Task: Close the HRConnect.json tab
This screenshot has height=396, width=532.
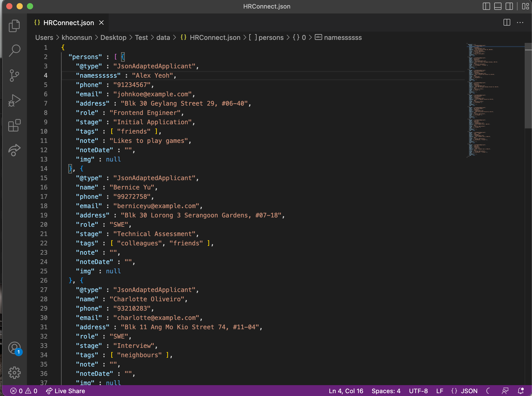Action: point(101,23)
